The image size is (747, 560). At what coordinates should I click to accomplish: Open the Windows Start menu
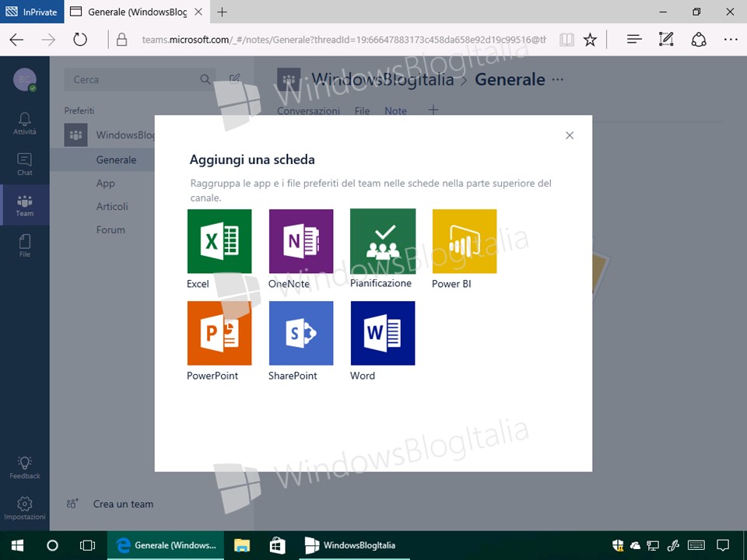tap(18, 545)
